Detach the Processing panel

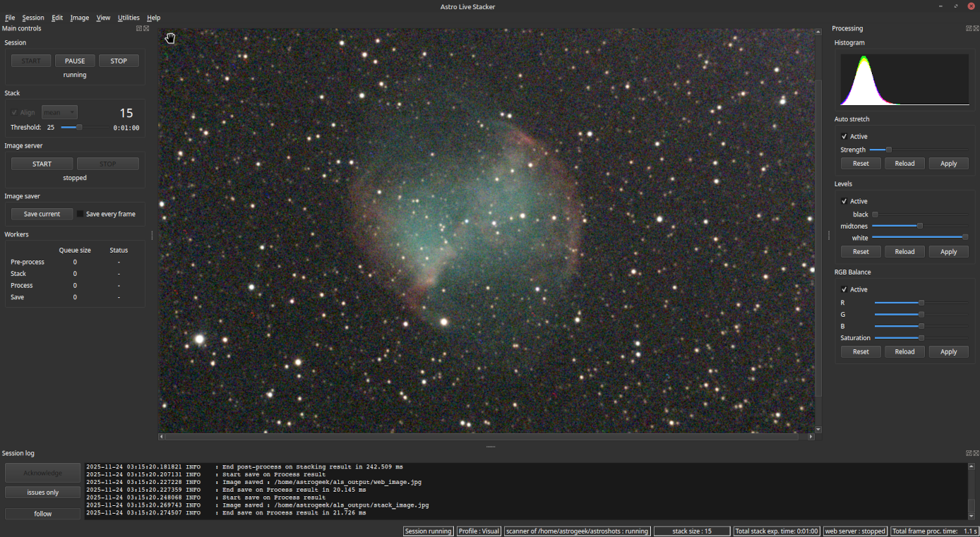pyautogui.click(x=968, y=28)
